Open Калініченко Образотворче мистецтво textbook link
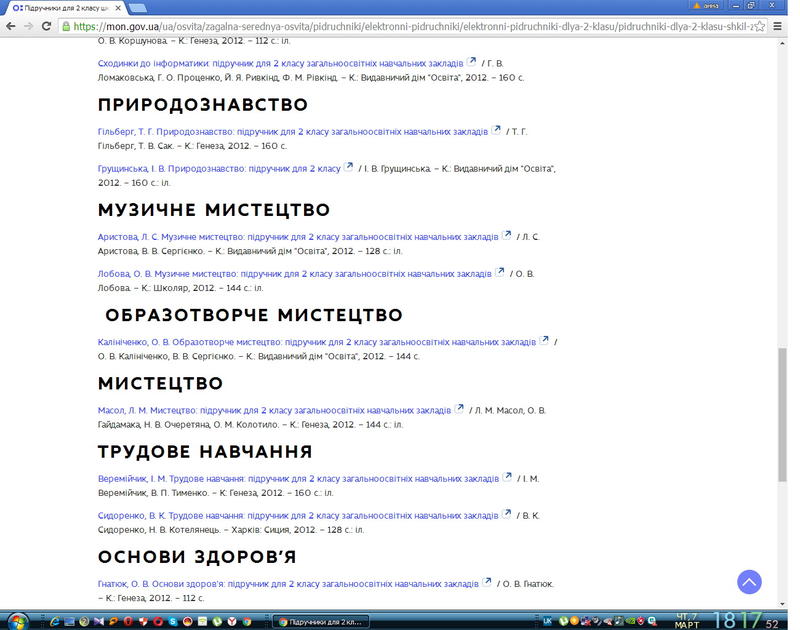800x630 pixels. [317, 342]
